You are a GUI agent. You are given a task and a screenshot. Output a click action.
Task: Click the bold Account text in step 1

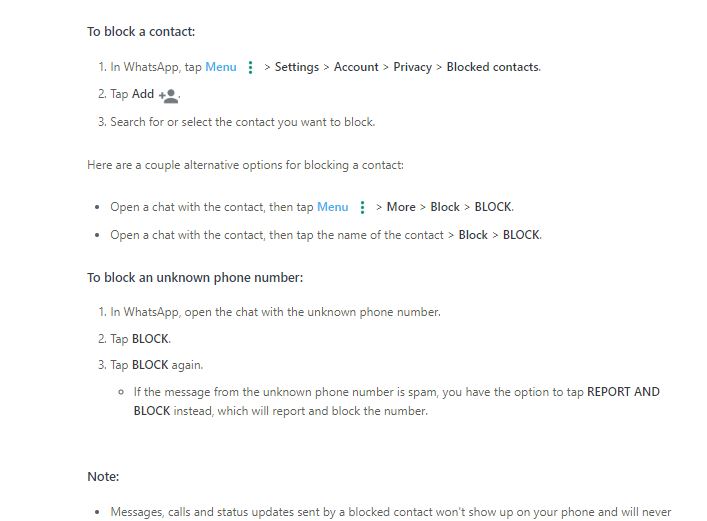click(x=356, y=67)
